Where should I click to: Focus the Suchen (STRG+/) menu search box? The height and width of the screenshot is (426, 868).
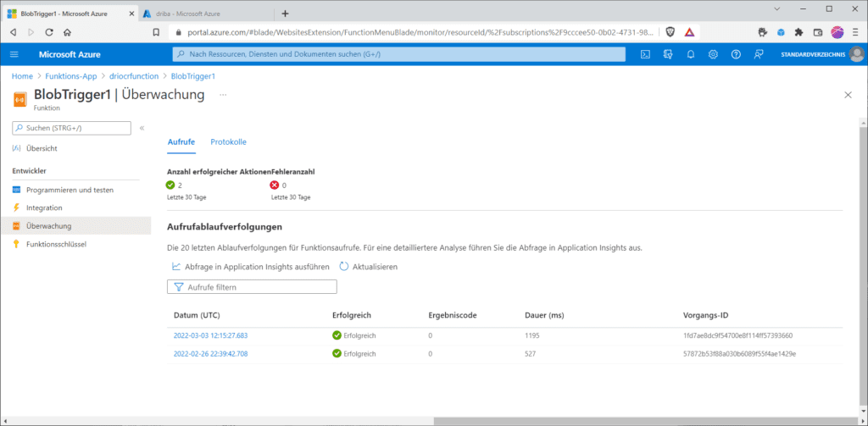71,128
